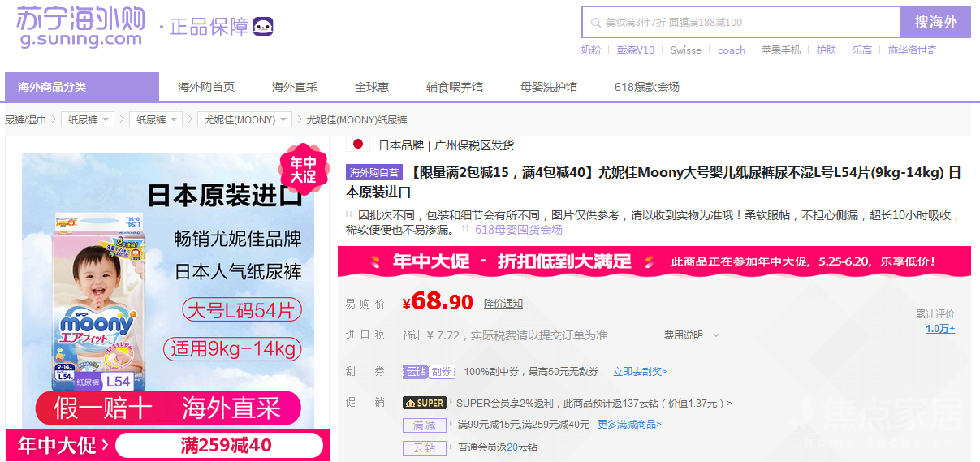980x462 pixels.
Task: Go to the 海外购首页 tab
Action: [x=206, y=87]
